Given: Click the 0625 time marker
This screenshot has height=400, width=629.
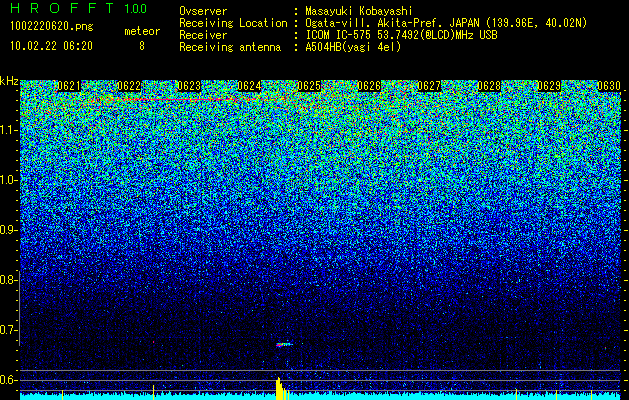Looking at the screenshot, I should click(309, 86).
